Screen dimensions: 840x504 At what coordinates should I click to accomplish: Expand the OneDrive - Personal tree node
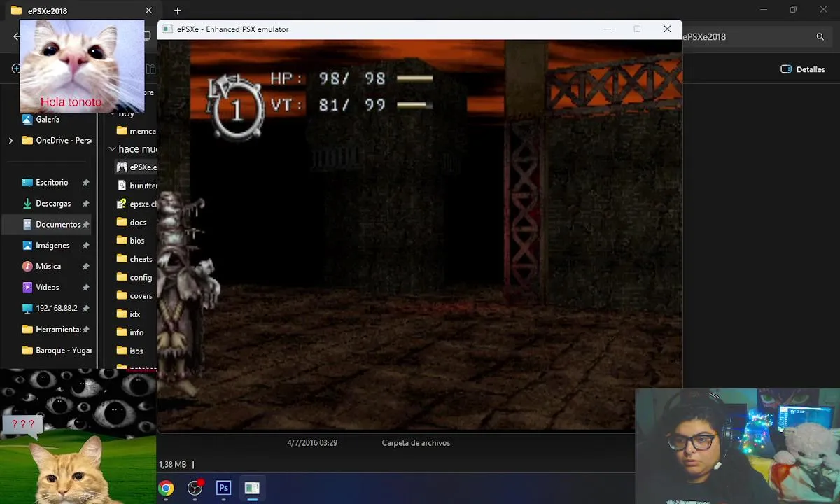10,141
